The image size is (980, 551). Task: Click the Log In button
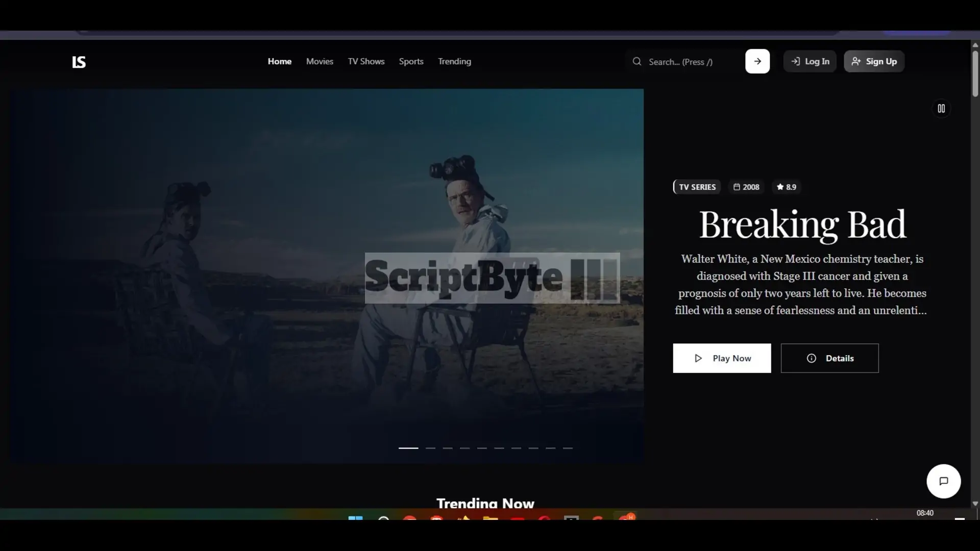[810, 61]
